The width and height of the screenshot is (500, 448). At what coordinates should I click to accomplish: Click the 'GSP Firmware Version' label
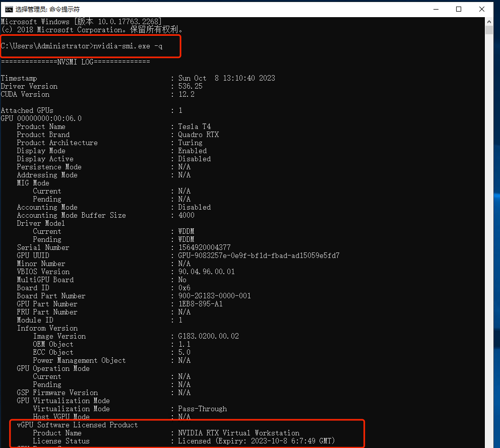coord(57,393)
